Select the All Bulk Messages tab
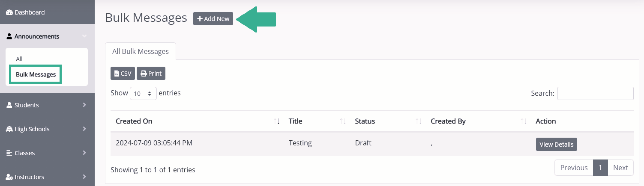The image size is (644, 186). pyautogui.click(x=141, y=51)
